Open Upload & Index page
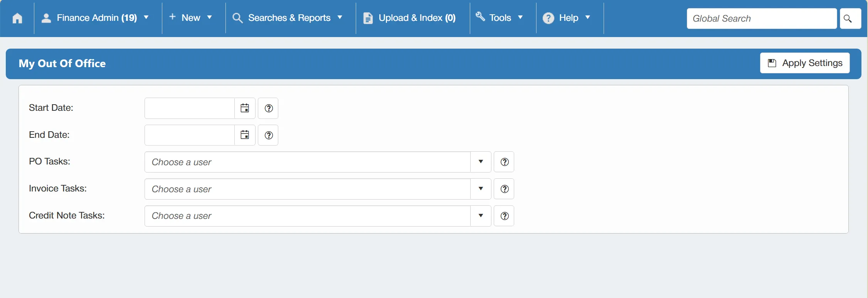 (409, 18)
